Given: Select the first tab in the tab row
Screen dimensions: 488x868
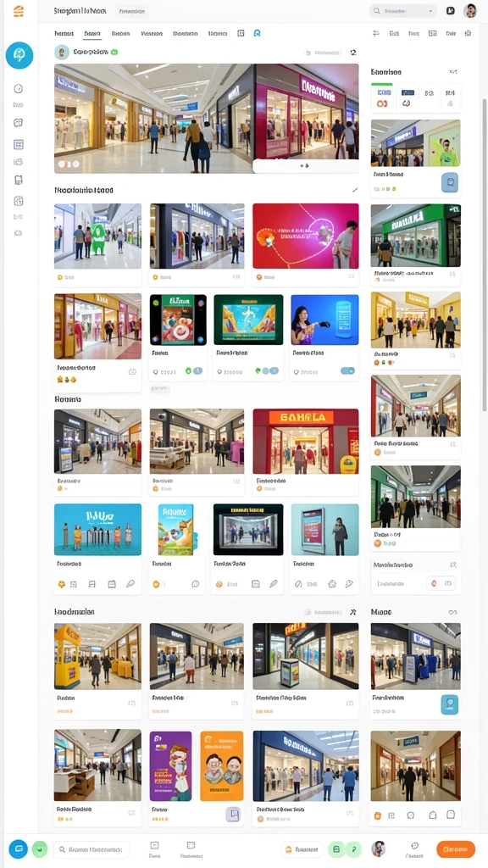Looking at the screenshot, I should click(x=64, y=33).
